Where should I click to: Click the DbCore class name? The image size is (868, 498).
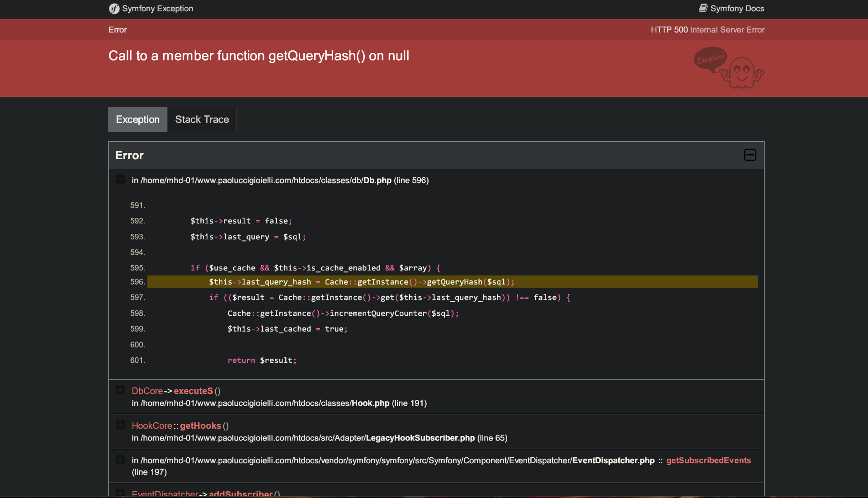[x=147, y=391]
